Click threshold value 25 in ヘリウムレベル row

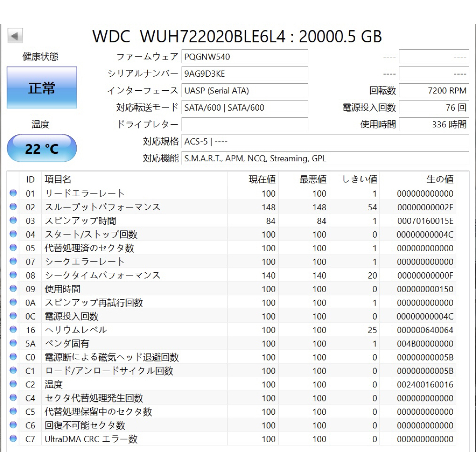(372, 330)
